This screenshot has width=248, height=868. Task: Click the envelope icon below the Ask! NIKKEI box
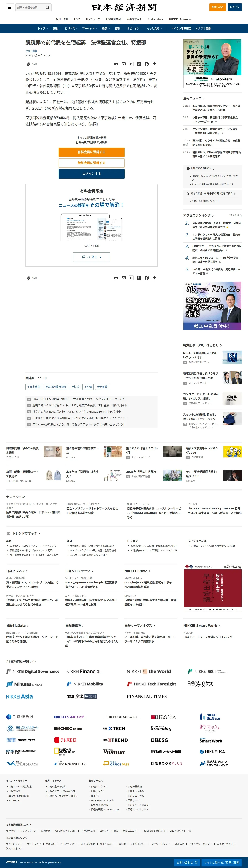(124, 278)
